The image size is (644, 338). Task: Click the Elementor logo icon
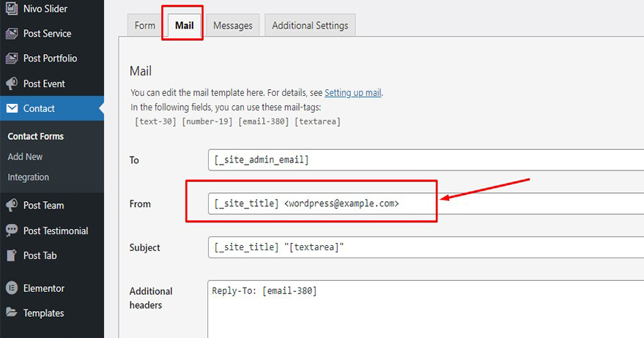coord(12,288)
